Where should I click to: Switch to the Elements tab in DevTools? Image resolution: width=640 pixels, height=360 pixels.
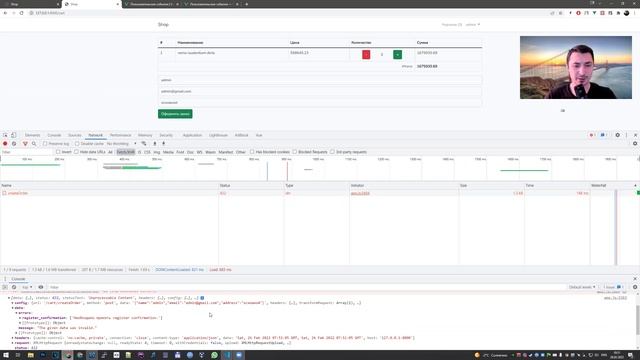point(32,135)
